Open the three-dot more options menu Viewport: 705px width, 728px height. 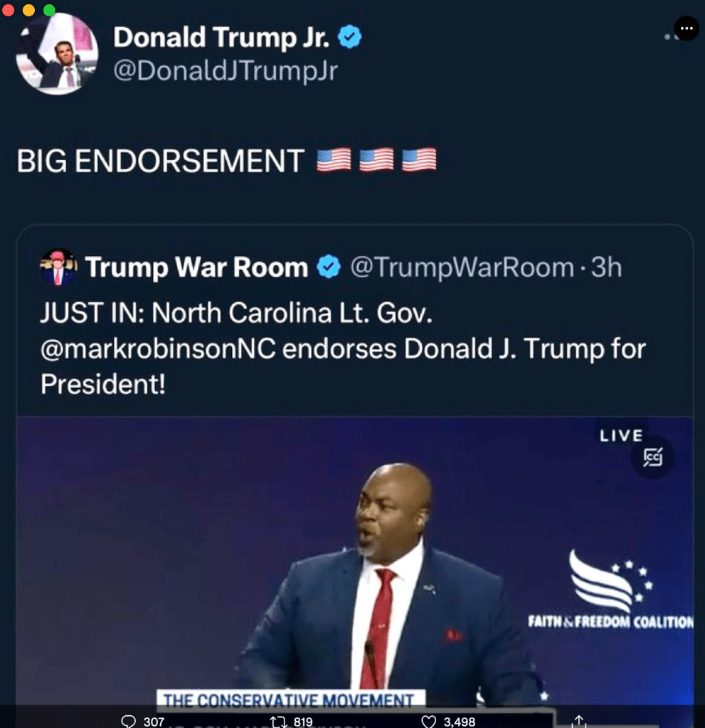[687, 28]
